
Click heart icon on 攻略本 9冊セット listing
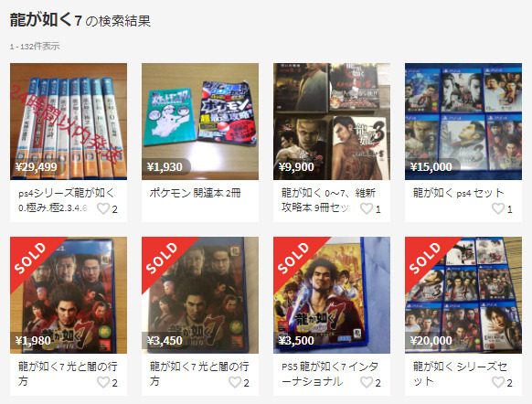tap(367, 208)
